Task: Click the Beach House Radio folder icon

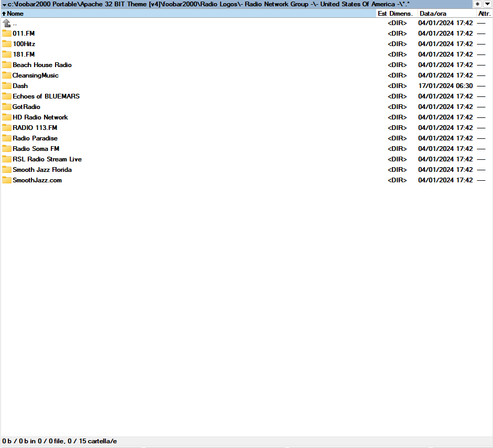Action: point(7,65)
